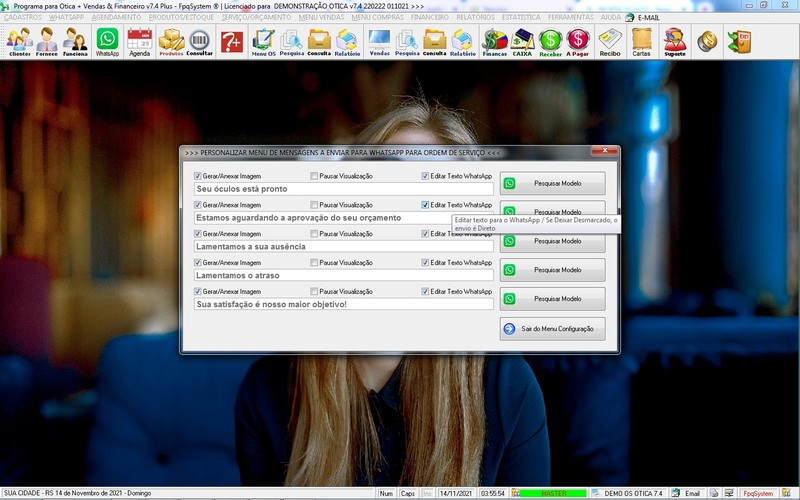Open the CADASTROS menu
The height and width of the screenshot is (500, 800).
point(23,17)
